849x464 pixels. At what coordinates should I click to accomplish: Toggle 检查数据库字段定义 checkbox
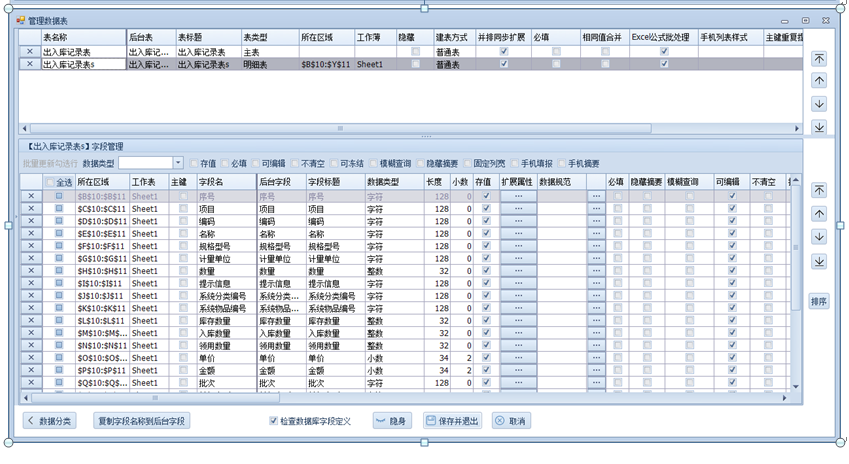274,421
